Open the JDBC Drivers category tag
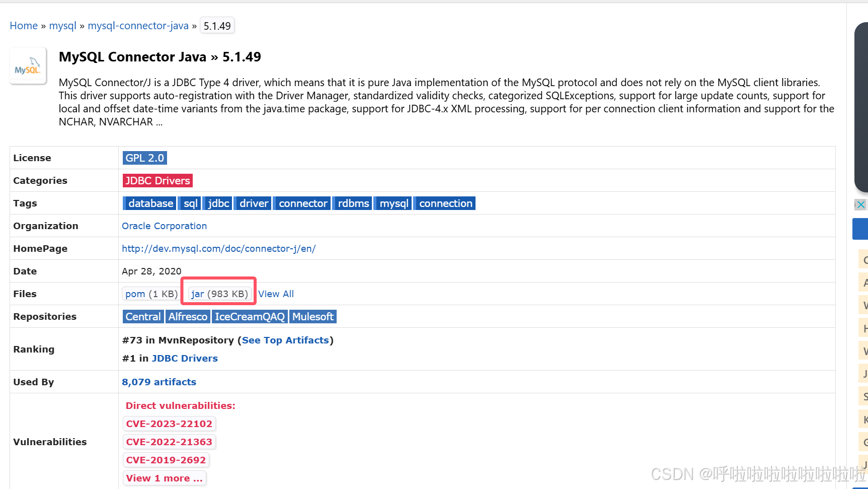The height and width of the screenshot is (489, 868). tap(157, 181)
